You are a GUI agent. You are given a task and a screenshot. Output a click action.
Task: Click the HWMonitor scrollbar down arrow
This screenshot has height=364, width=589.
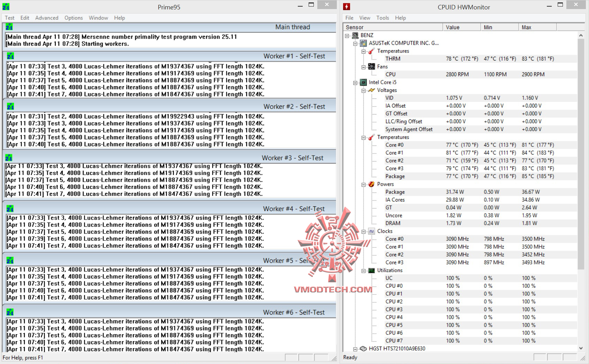pos(581,348)
